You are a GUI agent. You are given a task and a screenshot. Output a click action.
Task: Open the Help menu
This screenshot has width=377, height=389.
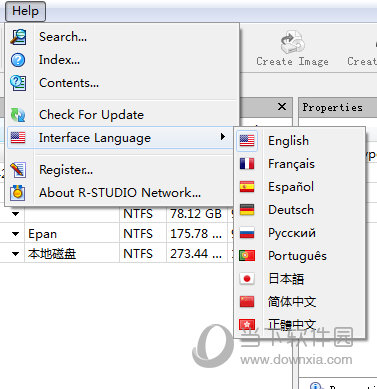[25, 11]
